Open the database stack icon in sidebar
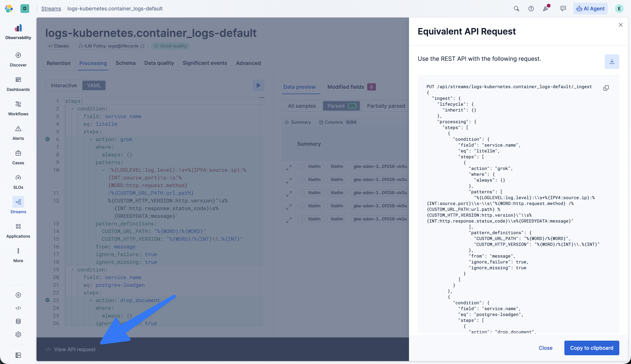631x364 pixels. coord(18,321)
